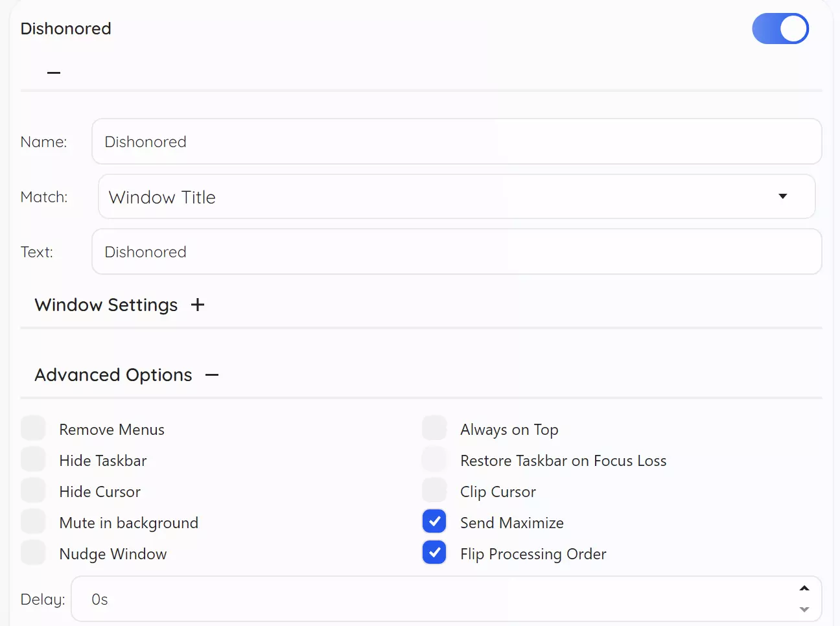Screen dimensions: 840x626
Task: Click the Text input field
Action: tap(456, 251)
